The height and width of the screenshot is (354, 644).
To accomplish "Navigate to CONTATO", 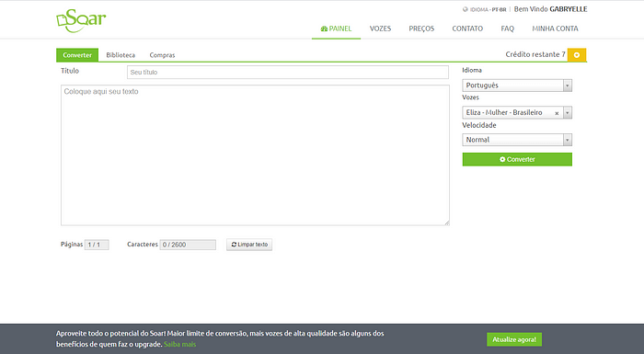I will pos(467,29).
